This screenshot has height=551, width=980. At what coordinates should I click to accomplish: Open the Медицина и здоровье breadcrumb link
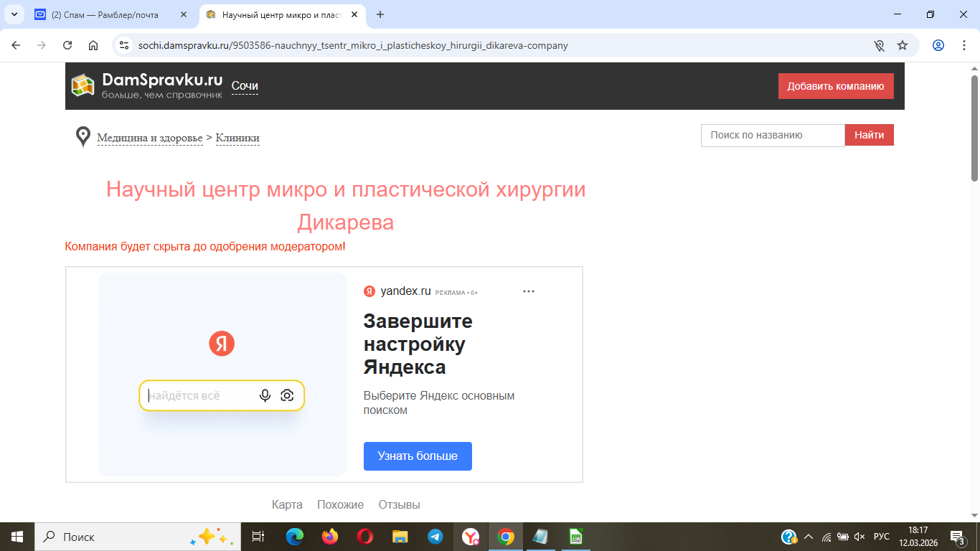[x=150, y=138]
